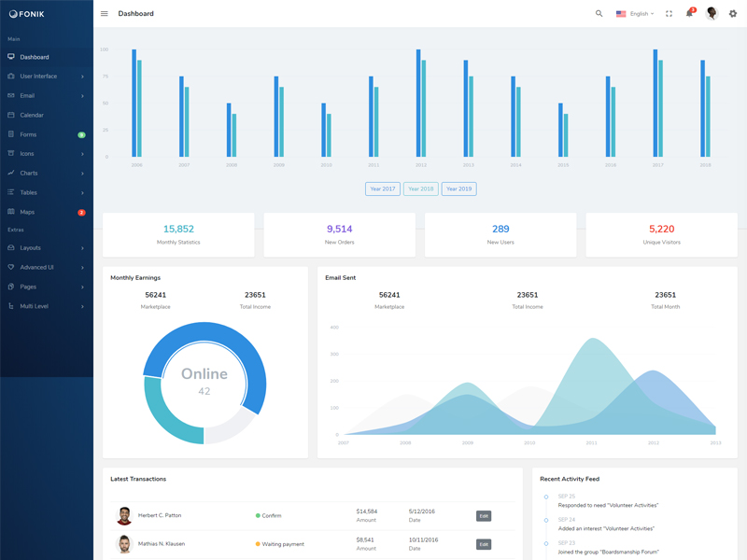Toggle fullscreen mode icon
This screenshot has width=747, height=560.
tap(669, 14)
